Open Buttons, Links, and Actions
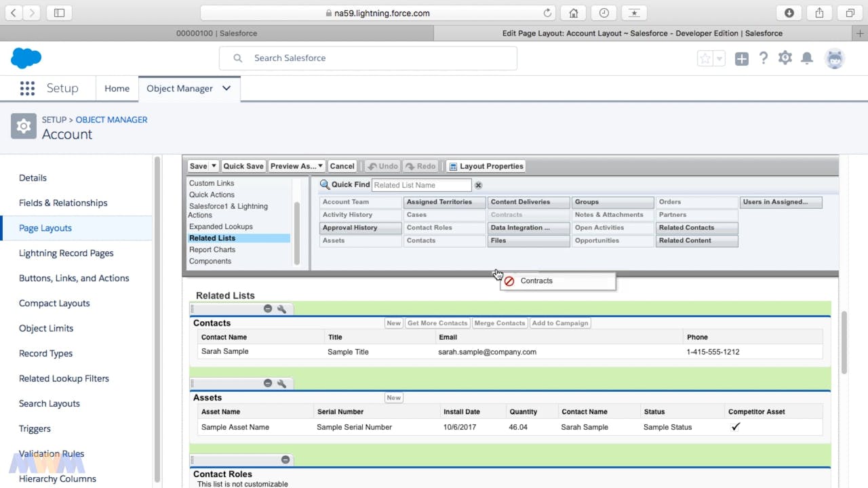Viewport: 868px width, 488px height. pos(74,278)
